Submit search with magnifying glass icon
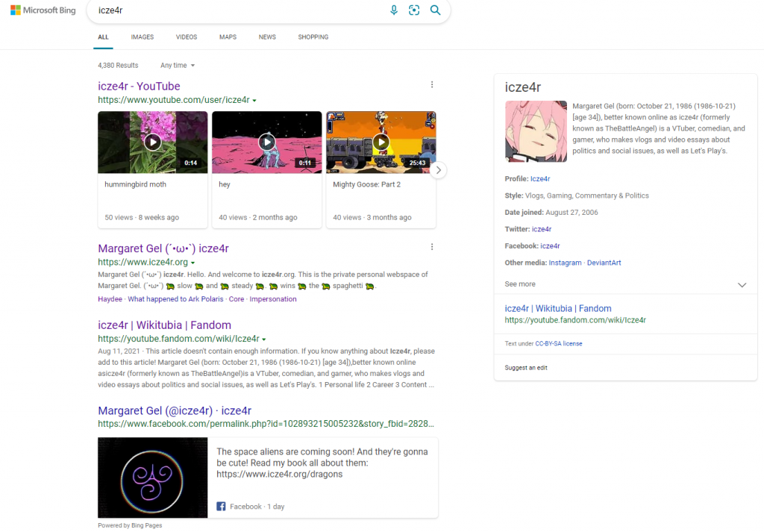764x532 pixels. coord(435,10)
